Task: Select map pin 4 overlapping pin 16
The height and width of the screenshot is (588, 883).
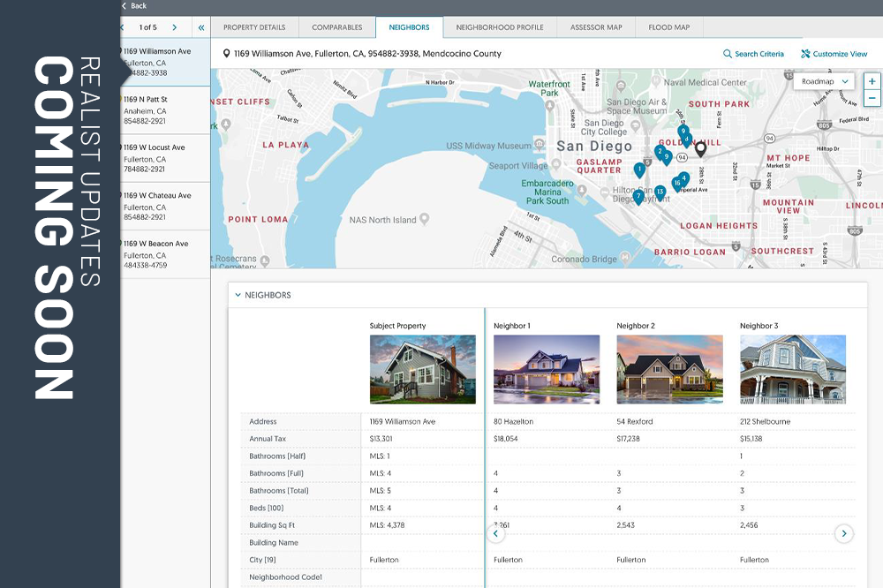Action: (x=684, y=179)
